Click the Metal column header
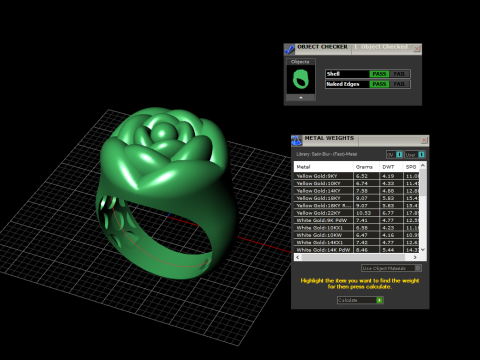The height and width of the screenshot is (360, 480). point(323,167)
